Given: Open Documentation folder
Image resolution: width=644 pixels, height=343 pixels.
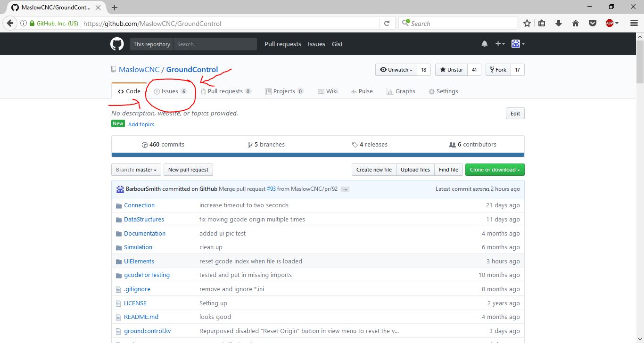Looking at the screenshot, I should 145,234.
